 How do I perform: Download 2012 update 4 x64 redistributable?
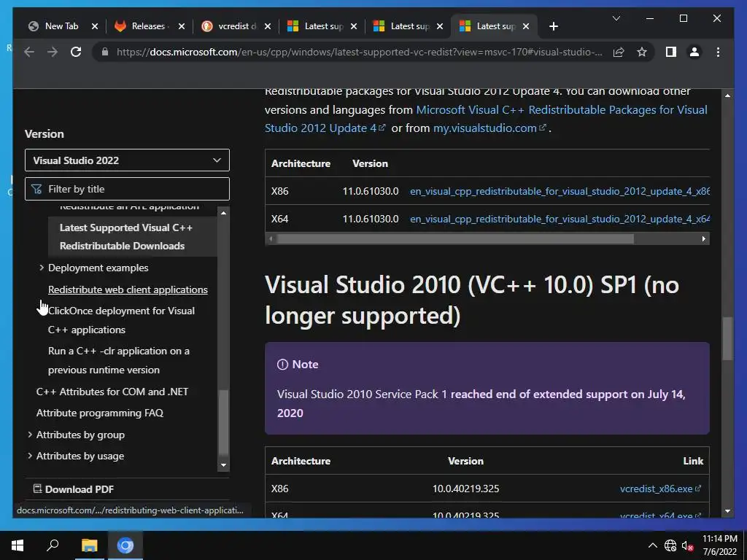[x=560, y=219]
